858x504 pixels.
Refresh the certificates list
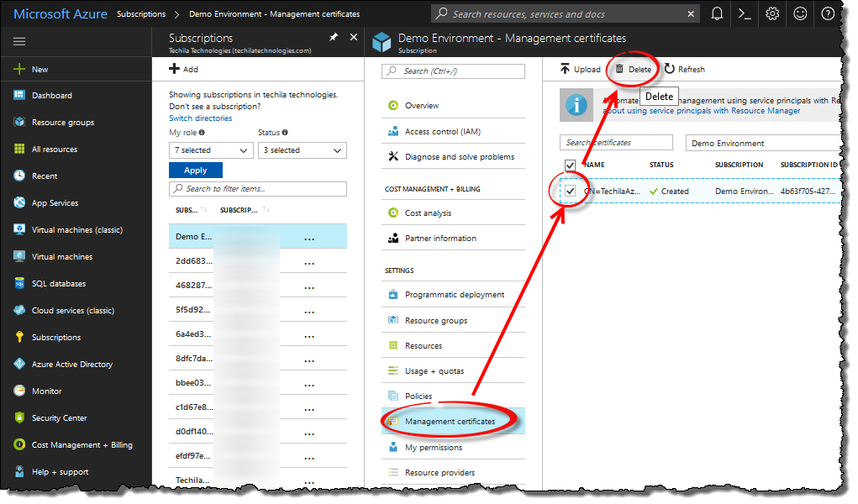[x=685, y=70]
